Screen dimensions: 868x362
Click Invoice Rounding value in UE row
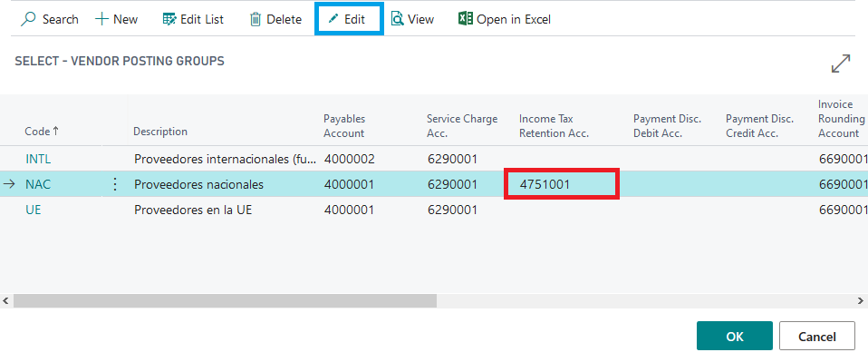[843, 210]
